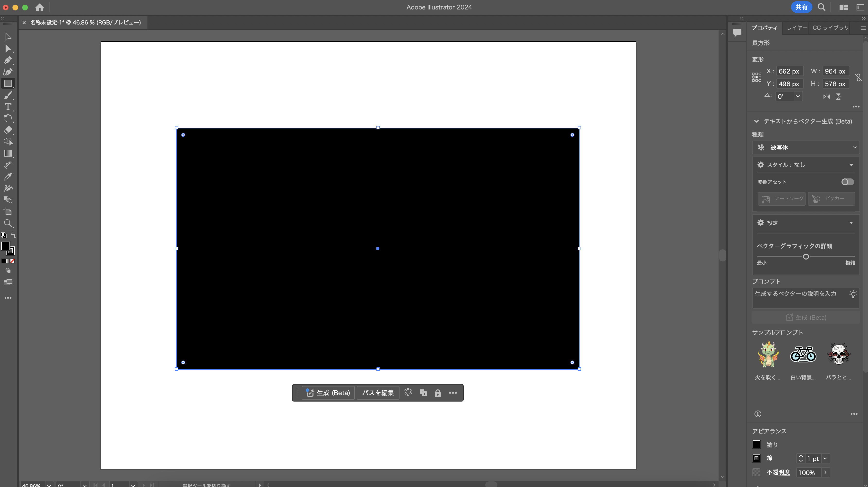
Task: Collapse テキストからベクター生成 (Beta) section
Action: coord(756,121)
